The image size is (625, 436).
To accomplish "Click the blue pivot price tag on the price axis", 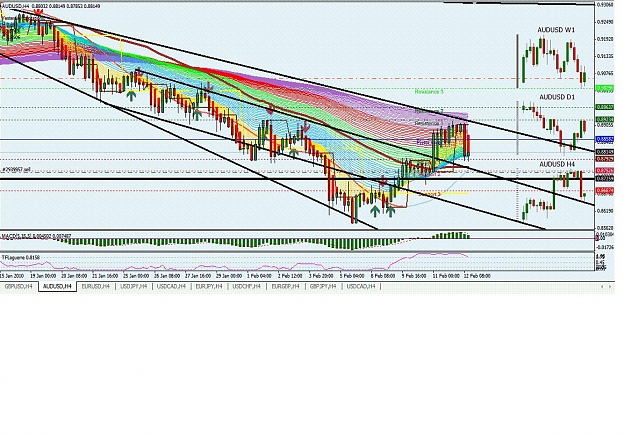I will [605, 139].
